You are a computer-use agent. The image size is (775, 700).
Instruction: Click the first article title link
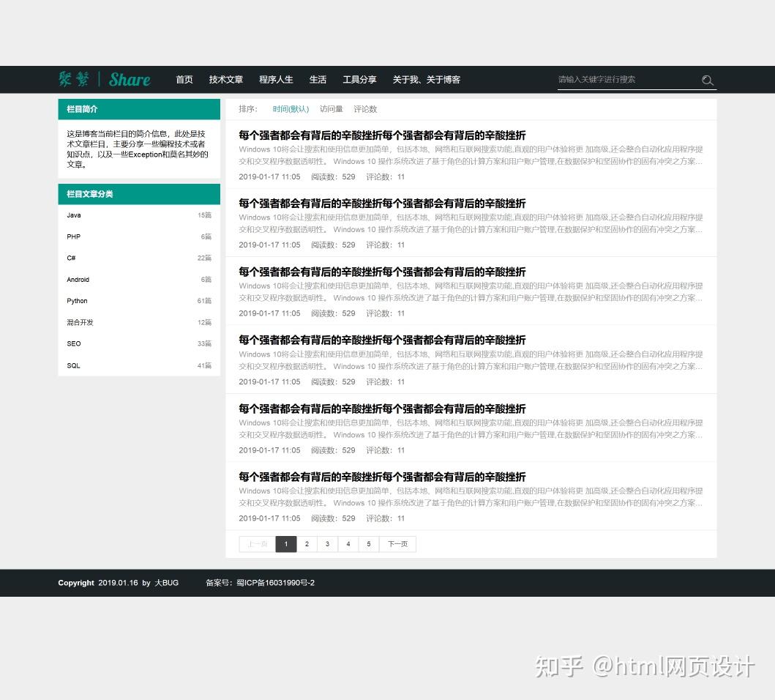pyautogui.click(x=381, y=135)
